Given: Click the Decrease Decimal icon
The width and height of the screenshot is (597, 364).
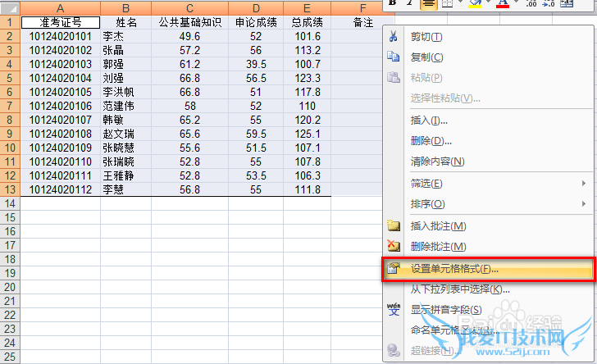Looking at the screenshot, I should pos(549,3).
